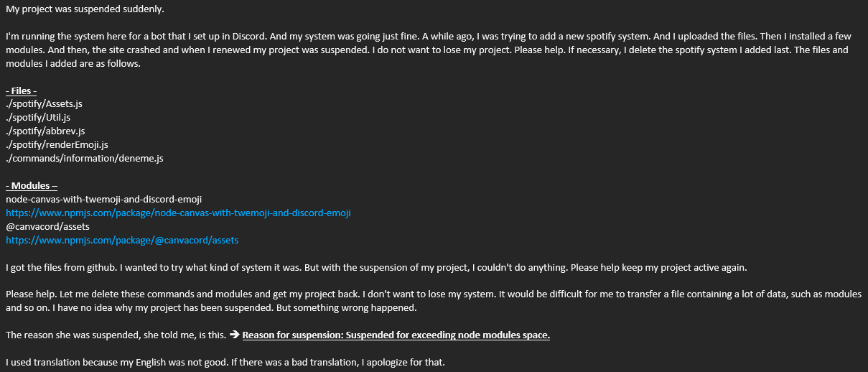Click the '- Modules –' heading

[31, 186]
